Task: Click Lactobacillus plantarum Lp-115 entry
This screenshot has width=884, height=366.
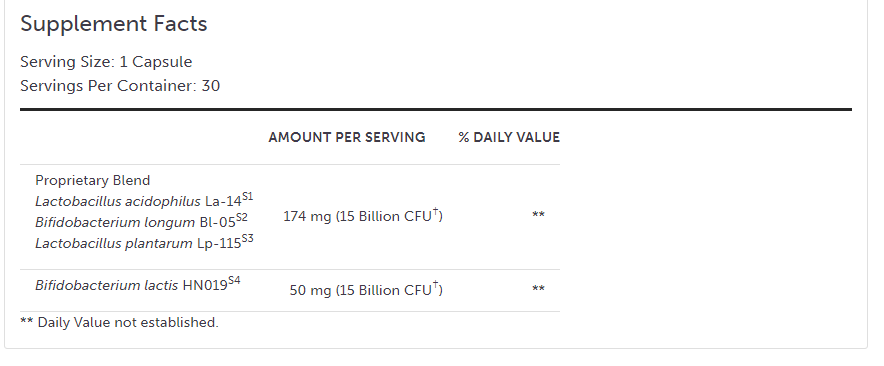Action: (x=138, y=244)
